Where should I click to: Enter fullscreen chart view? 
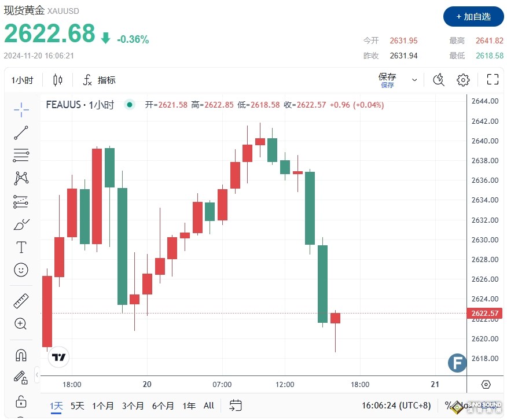pyautogui.click(x=493, y=80)
